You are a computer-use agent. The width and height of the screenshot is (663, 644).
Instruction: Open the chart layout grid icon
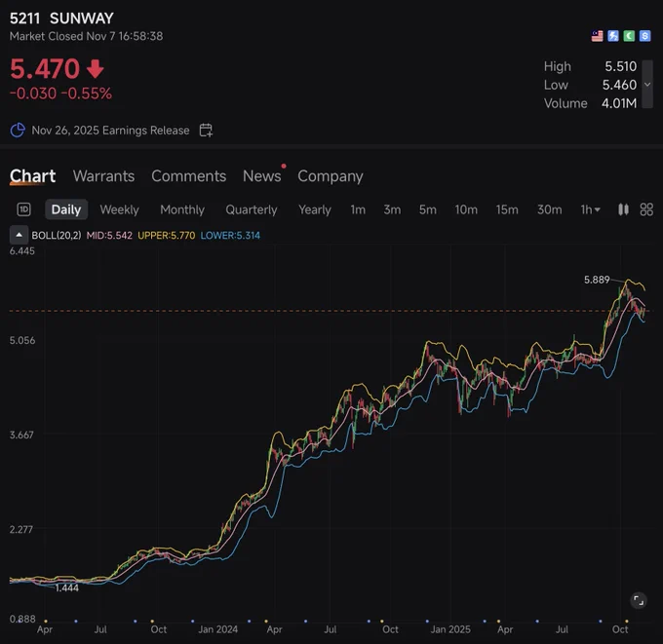646,209
